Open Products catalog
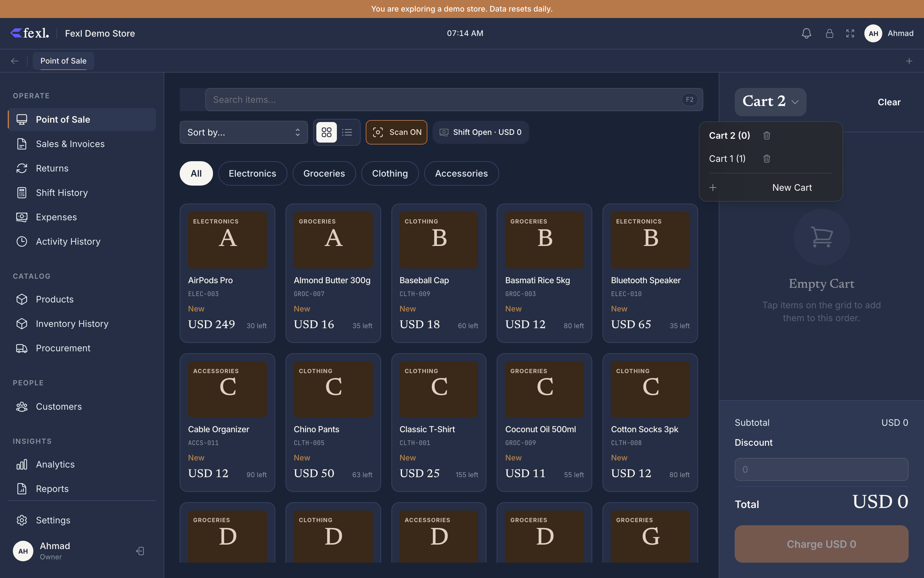The height and width of the screenshot is (578, 924). [x=82, y=299]
